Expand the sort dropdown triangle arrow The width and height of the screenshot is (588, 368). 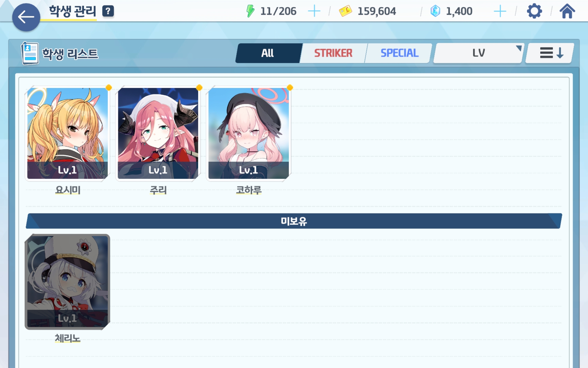point(518,48)
